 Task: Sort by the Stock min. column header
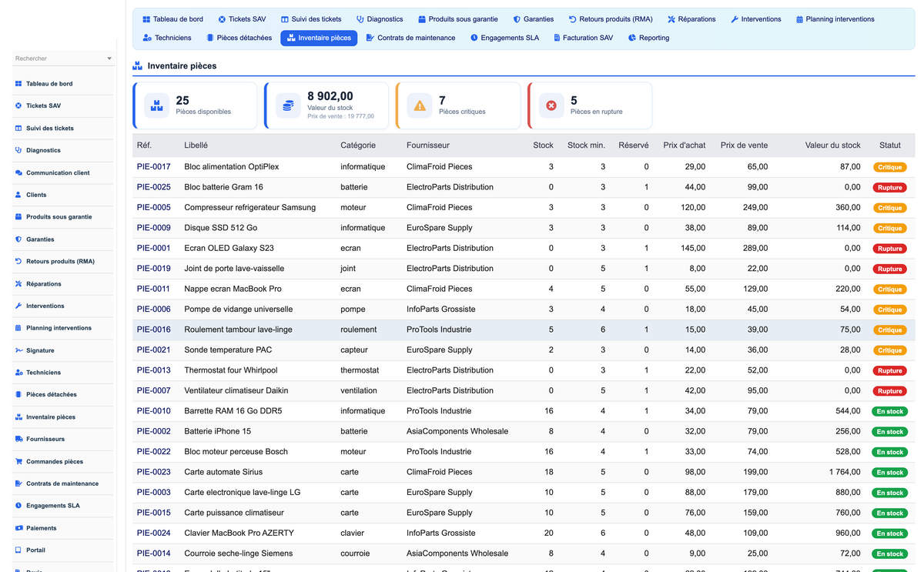[x=586, y=146]
